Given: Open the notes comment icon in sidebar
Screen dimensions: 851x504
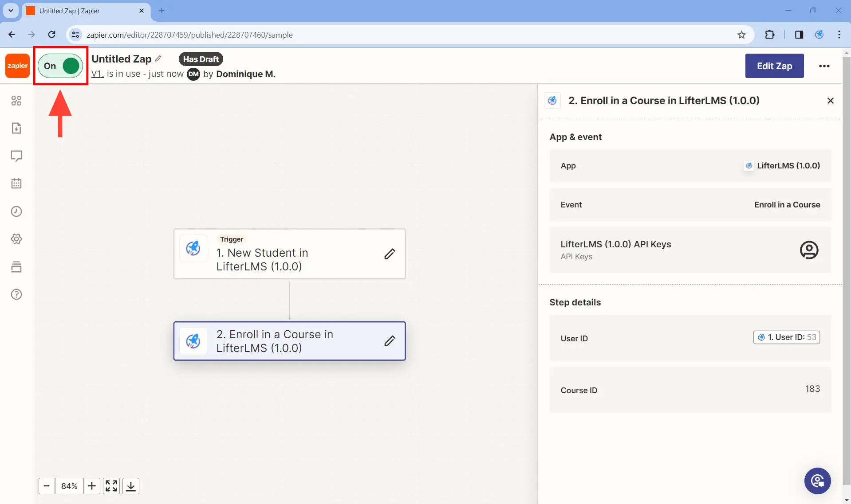Looking at the screenshot, I should click(16, 156).
